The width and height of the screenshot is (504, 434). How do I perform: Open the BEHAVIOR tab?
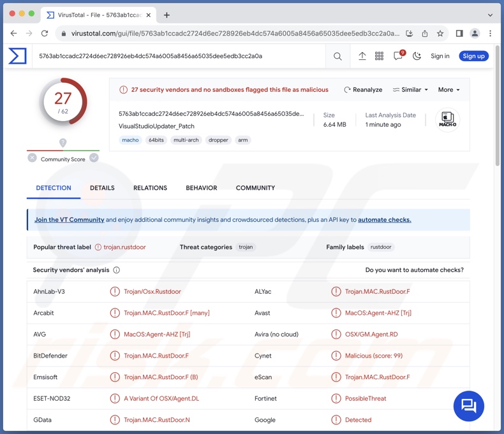click(202, 188)
